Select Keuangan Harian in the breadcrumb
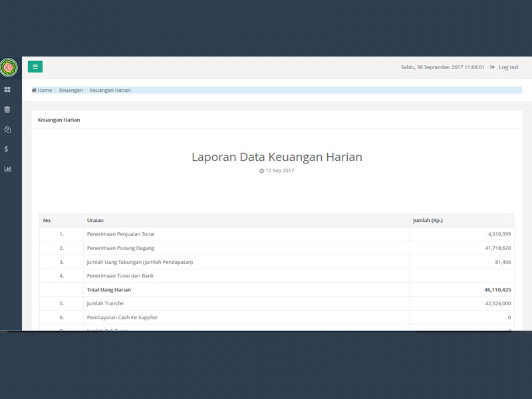 click(110, 90)
